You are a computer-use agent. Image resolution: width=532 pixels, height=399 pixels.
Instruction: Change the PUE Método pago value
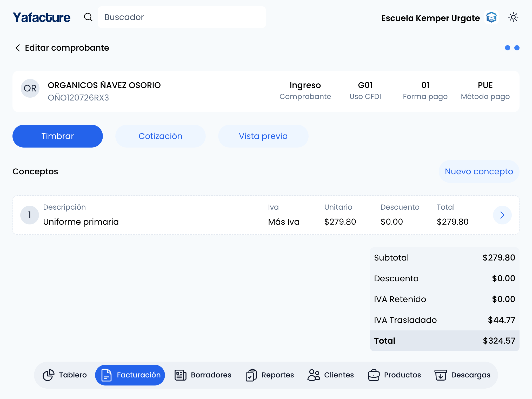point(485,91)
